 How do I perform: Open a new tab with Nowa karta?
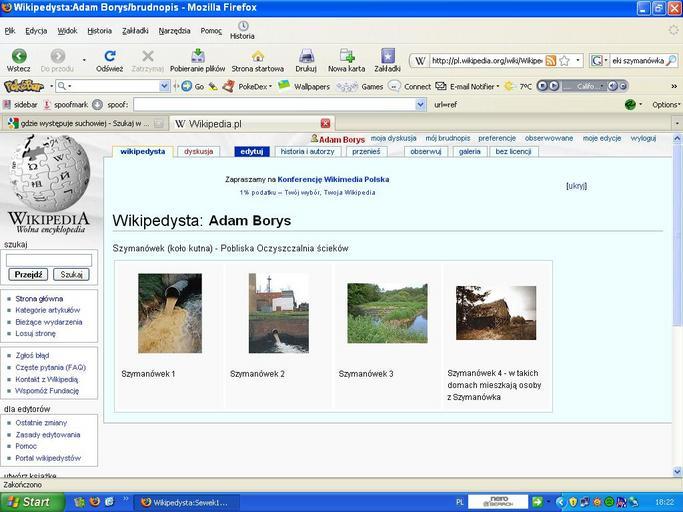click(346, 56)
